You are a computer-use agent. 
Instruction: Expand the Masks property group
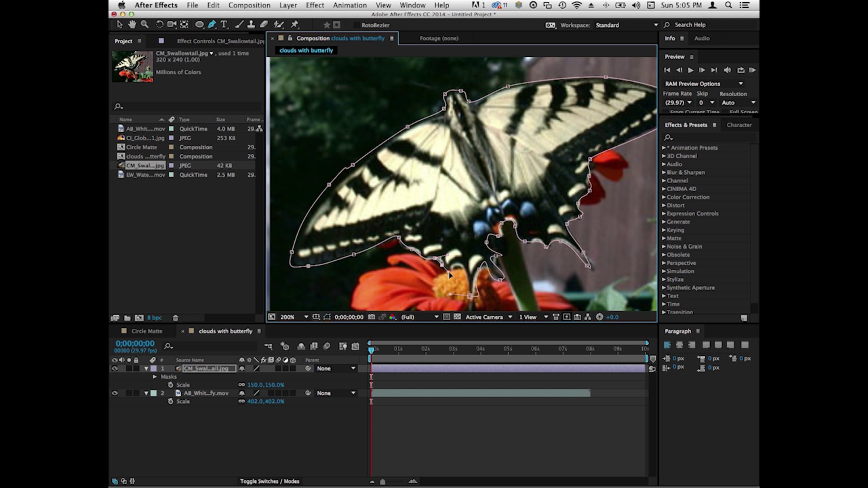(x=155, y=377)
